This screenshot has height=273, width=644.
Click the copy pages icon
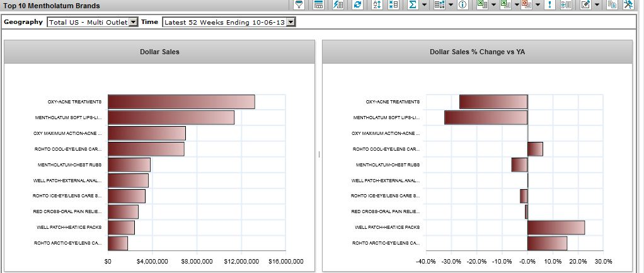(x=611, y=5)
